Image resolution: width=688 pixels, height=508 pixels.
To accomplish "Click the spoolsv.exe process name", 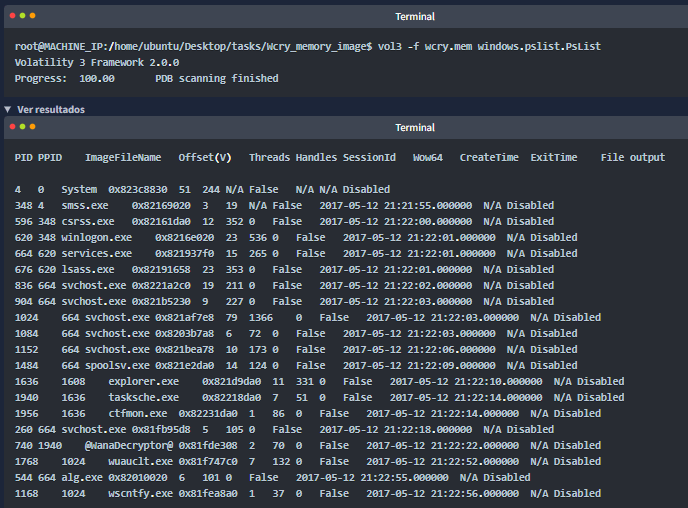I will coord(117,366).
